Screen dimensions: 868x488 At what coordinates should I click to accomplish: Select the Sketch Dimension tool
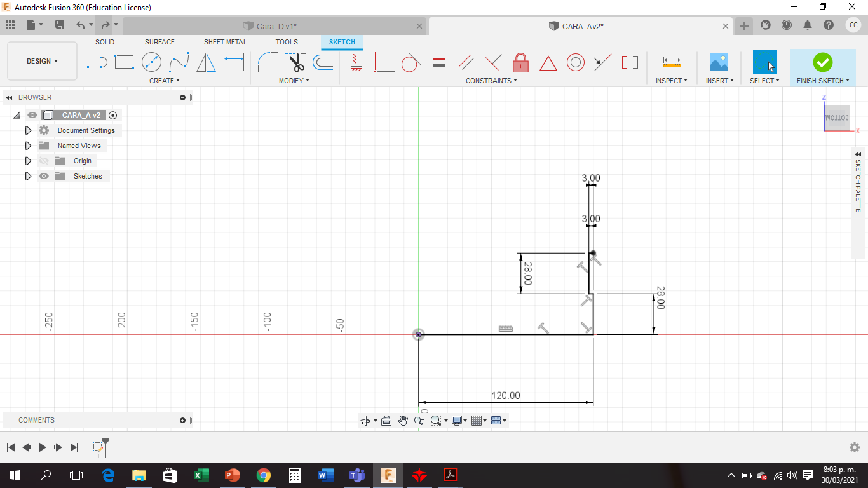click(x=234, y=62)
